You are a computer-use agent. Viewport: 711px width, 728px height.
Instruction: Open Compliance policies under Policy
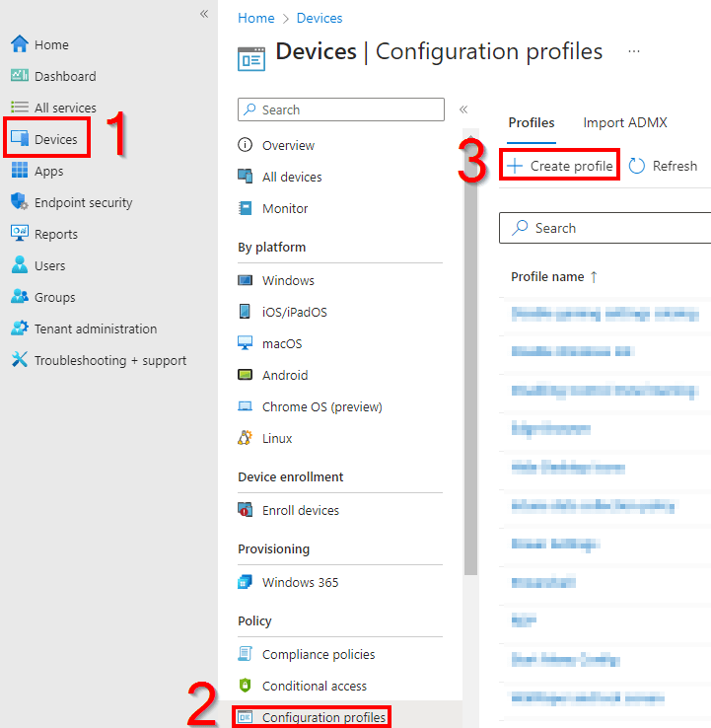318,654
